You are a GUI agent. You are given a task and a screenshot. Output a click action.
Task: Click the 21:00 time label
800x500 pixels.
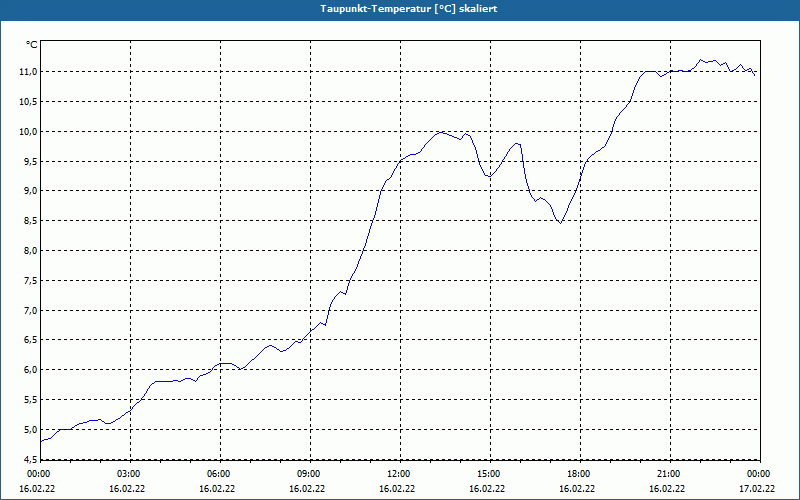coord(670,474)
